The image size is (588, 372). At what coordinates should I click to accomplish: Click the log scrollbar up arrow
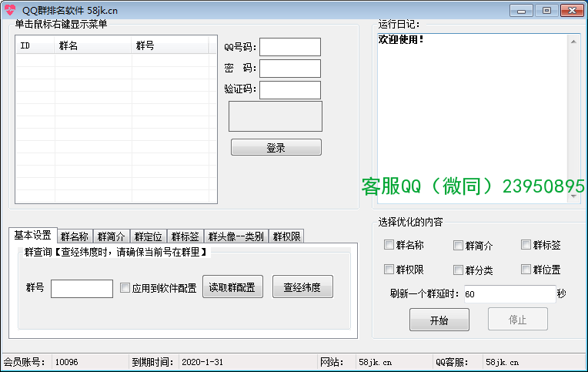pyautogui.click(x=573, y=42)
